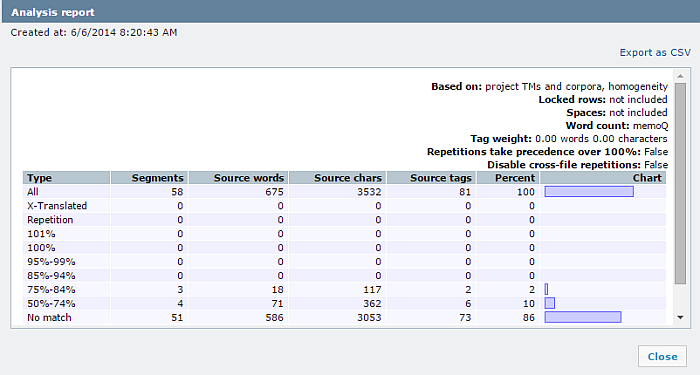Click the All row source chars 3532
The height and width of the screenshot is (375, 700).
pos(369,192)
